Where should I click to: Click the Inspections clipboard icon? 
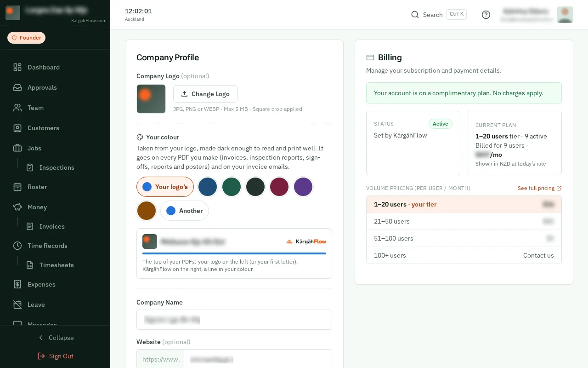pyautogui.click(x=30, y=167)
